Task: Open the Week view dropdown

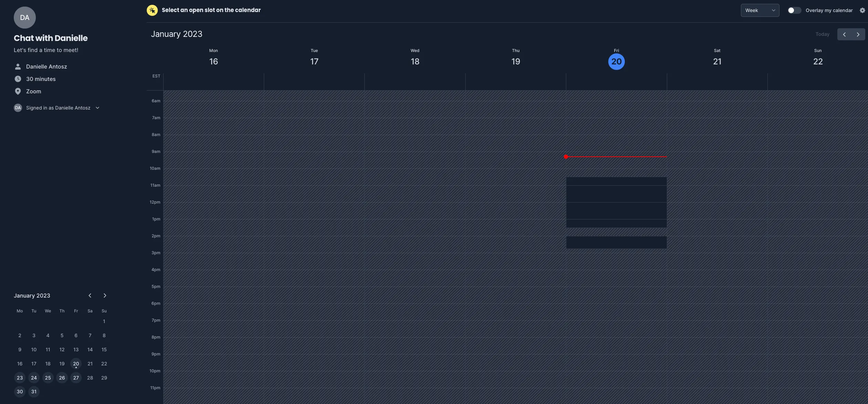Action: click(x=760, y=10)
